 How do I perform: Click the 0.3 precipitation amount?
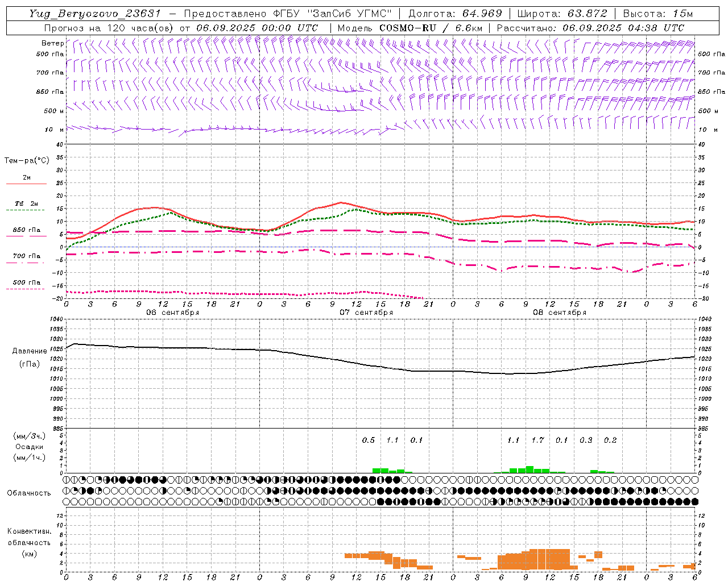586,440
